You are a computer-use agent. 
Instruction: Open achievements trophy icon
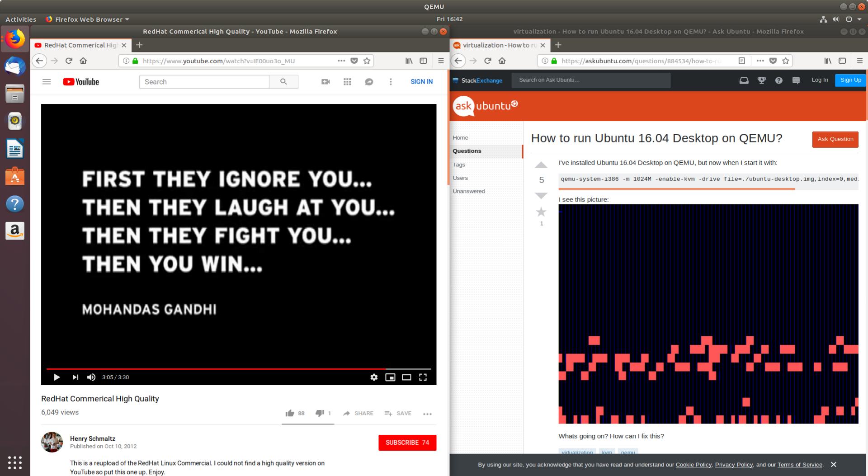[x=762, y=80]
